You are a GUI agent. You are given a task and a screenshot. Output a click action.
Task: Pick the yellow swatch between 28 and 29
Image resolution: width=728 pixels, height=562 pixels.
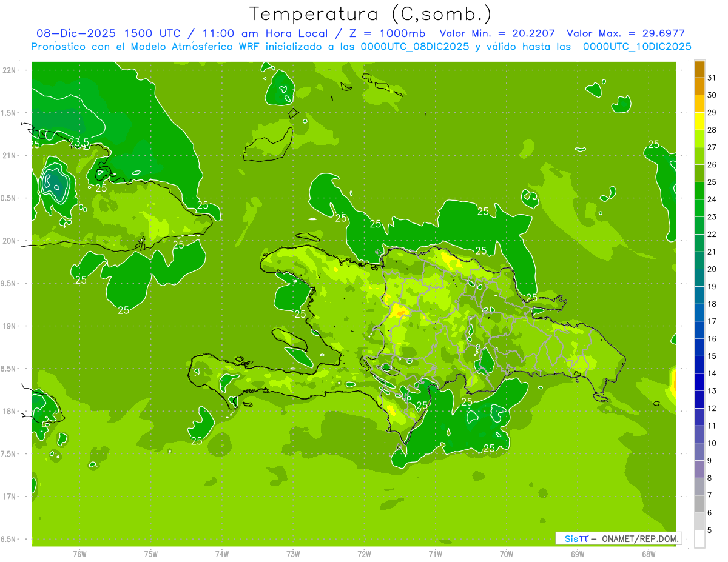coord(699,121)
